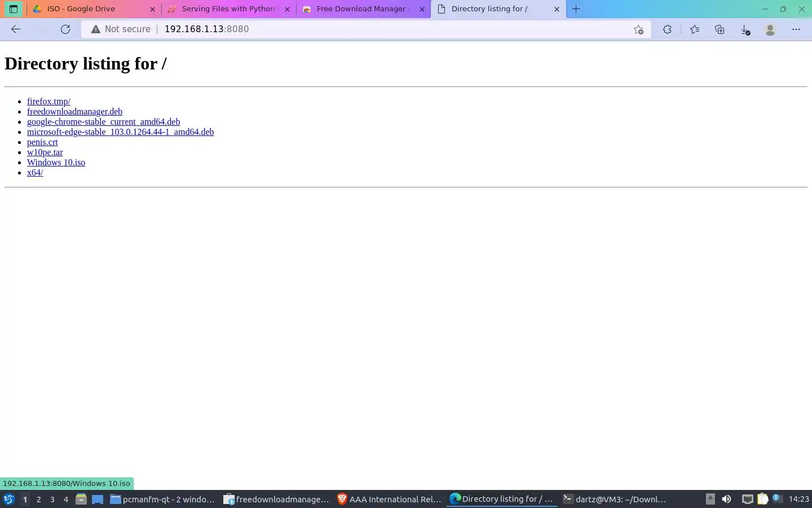Select virtual desktop 1 in pager

point(25,500)
